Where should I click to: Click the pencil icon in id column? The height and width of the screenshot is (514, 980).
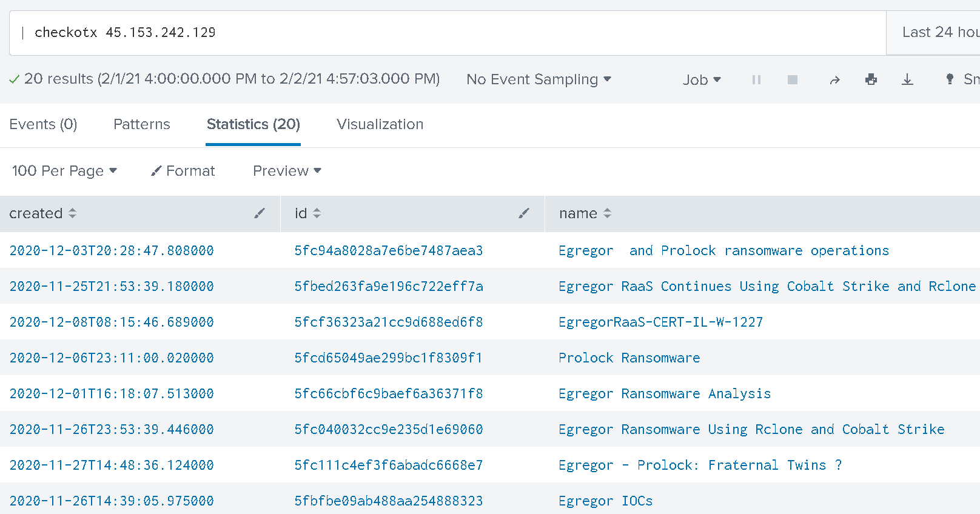[x=524, y=213]
